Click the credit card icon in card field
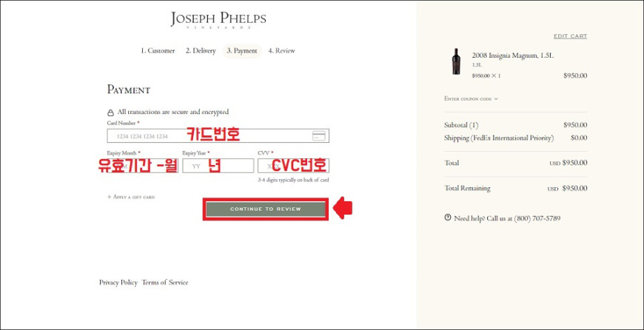Screen dimensions: 644x330 click(x=319, y=136)
